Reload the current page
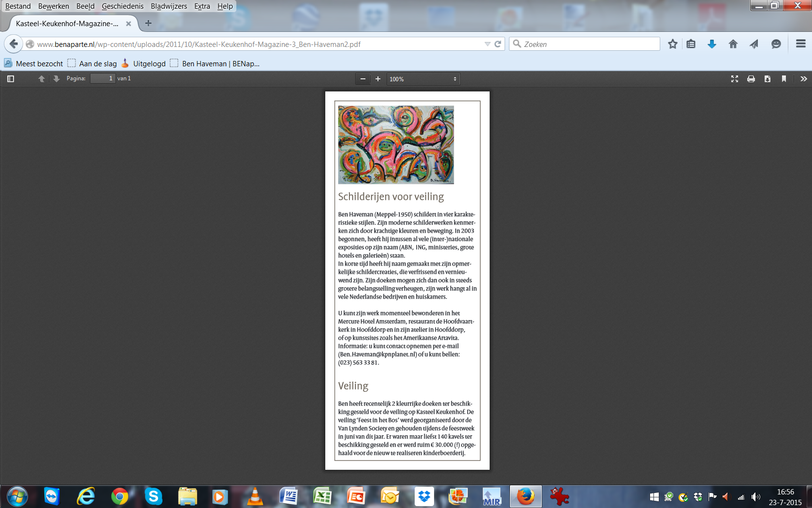812x508 pixels. 497,44
